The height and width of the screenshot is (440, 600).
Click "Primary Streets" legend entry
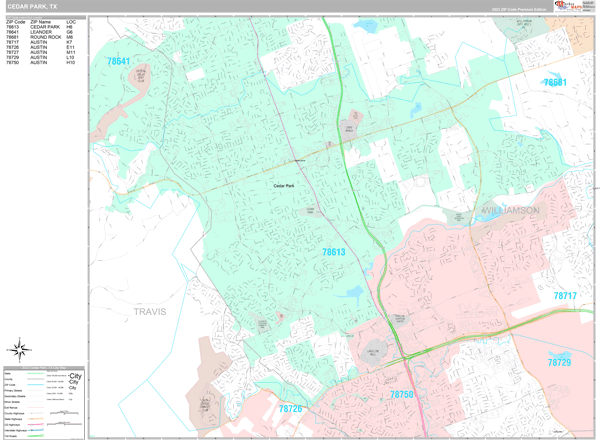[13, 391]
